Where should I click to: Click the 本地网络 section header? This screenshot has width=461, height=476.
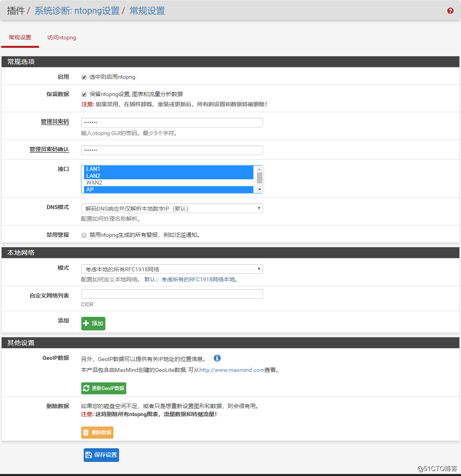coord(230,252)
